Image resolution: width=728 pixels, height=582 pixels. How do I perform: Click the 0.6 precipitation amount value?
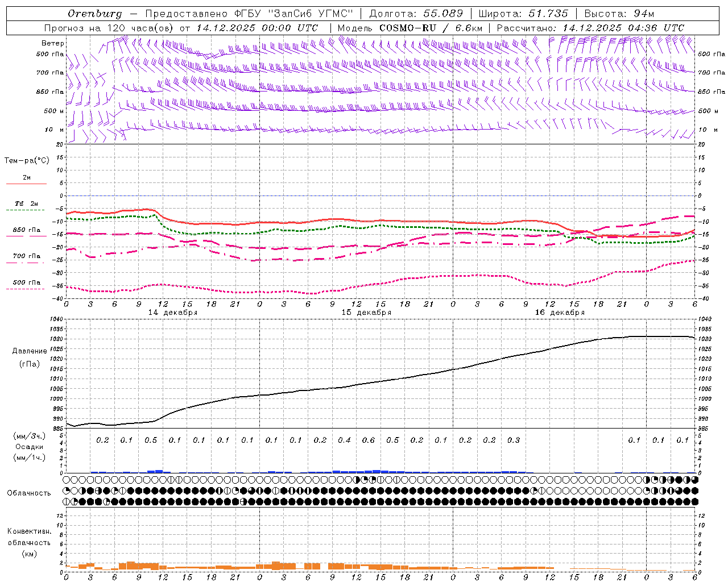click(x=369, y=440)
